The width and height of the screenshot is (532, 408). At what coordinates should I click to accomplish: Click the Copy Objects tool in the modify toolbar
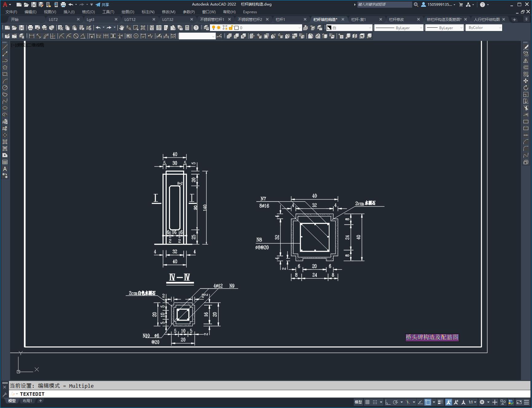(526, 54)
